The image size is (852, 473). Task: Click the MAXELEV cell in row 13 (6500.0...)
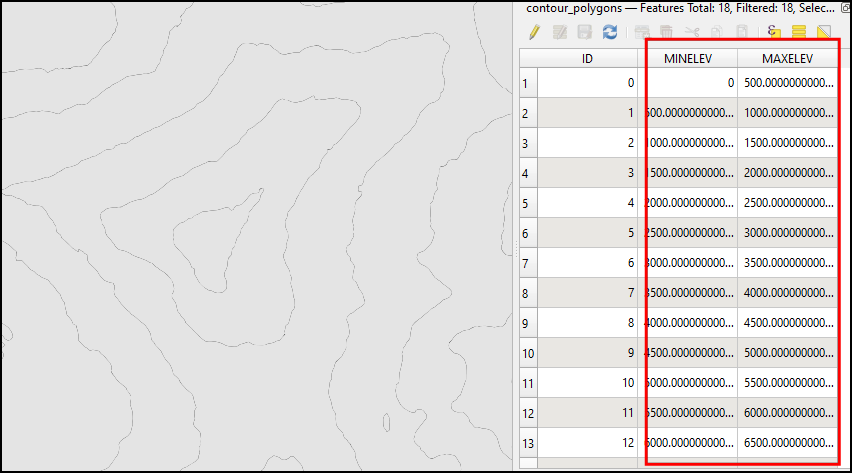coord(787,443)
